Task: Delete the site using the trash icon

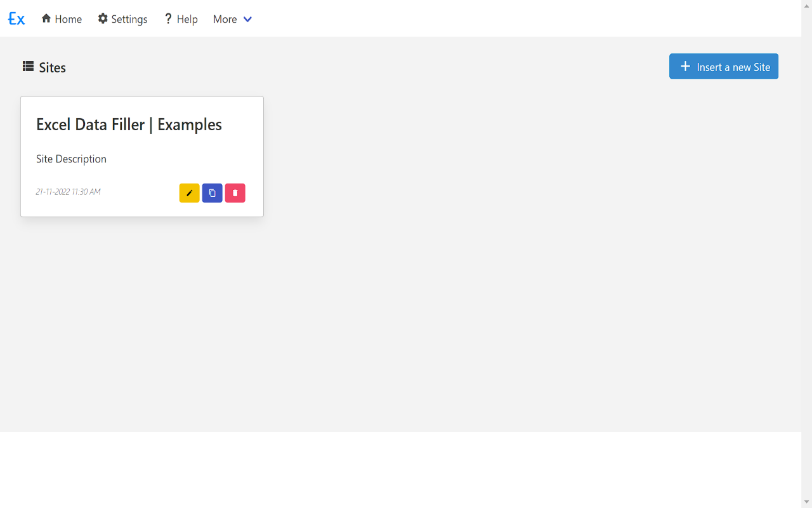Action: (235, 193)
